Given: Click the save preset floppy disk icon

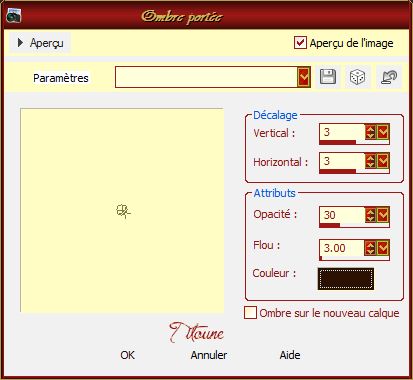Looking at the screenshot, I should [x=328, y=77].
